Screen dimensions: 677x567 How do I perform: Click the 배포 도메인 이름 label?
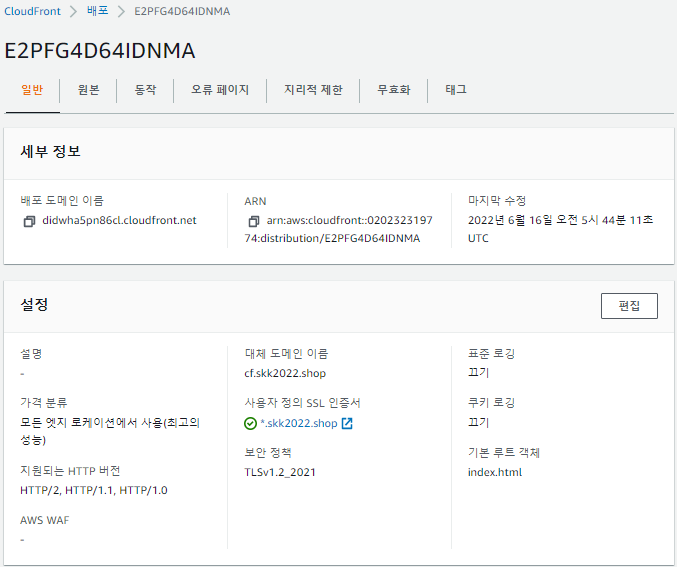tap(62, 201)
